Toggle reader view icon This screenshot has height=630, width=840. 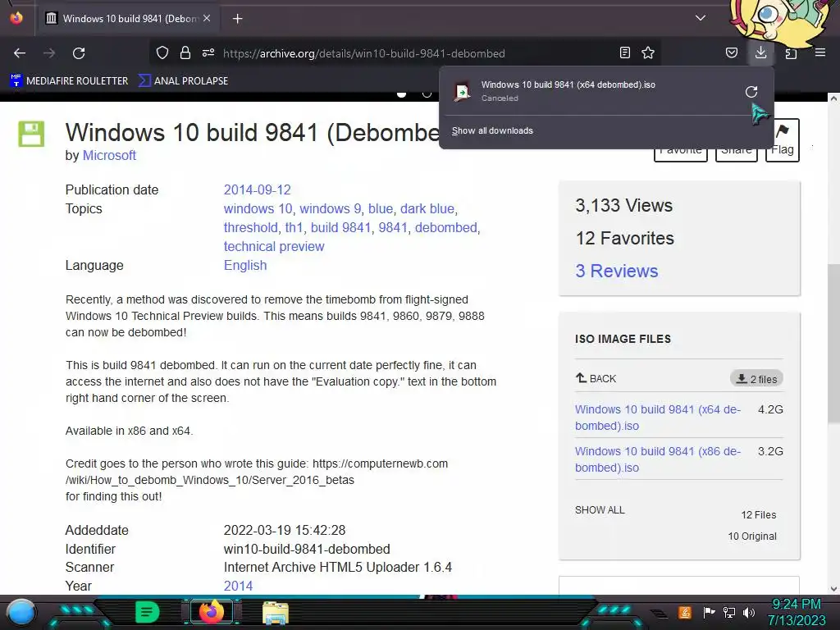point(624,53)
